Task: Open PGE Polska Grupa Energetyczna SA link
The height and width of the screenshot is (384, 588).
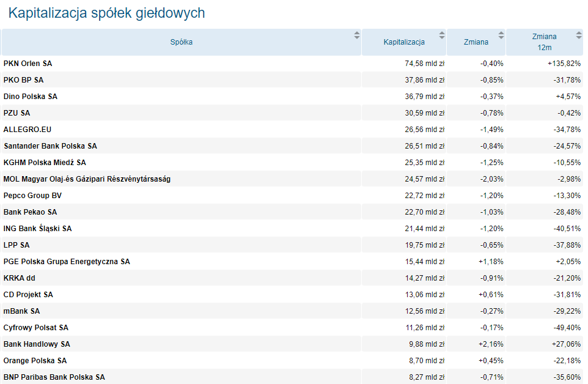Action: [x=67, y=261]
